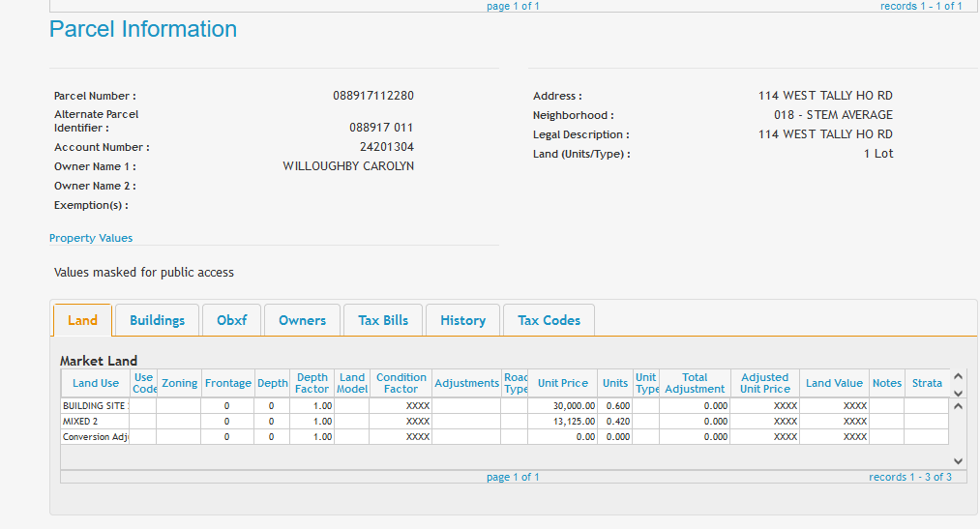Click unit price 30,000.00 cell

click(x=562, y=406)
